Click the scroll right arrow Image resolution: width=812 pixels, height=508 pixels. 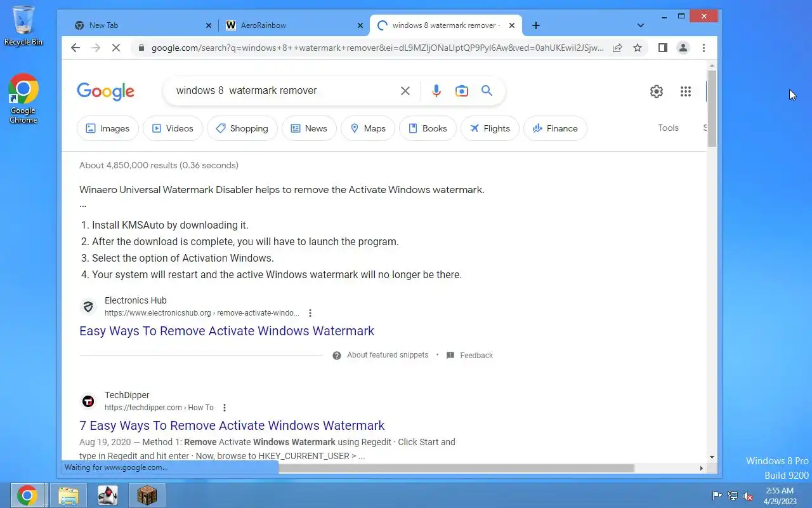tap(701, 468)
